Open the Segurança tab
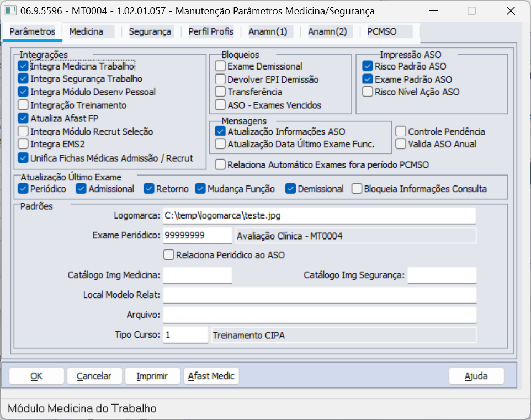This screenshot has height=420, width=531. coord(150,31)
